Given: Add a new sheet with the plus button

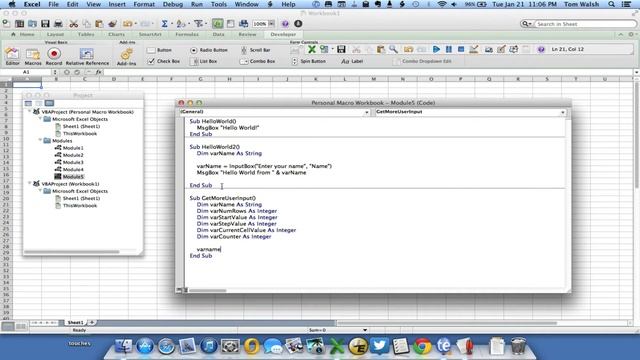Looking at the screenshot, I should 92,322.
